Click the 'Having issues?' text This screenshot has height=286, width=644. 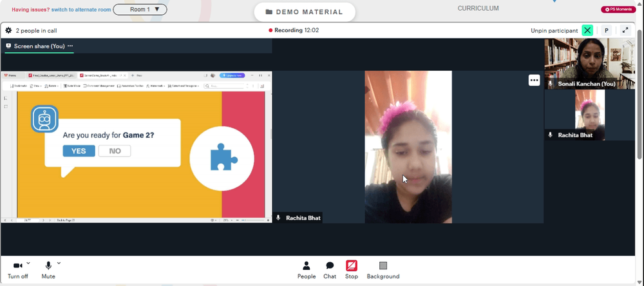[x=31, y=10]
